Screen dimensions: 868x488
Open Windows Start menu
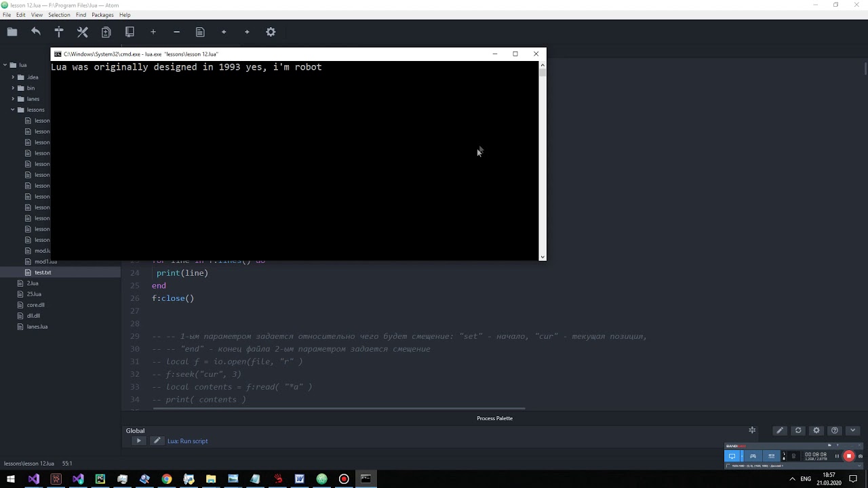click(x=11, y=479)
